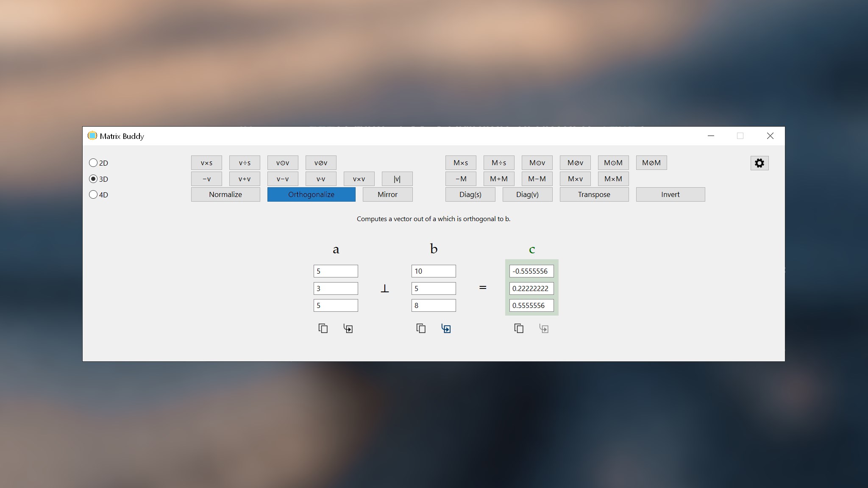This screenshot has width=868, height=488.
Task: Switch to 4D mode
Action: pos(93,195)
